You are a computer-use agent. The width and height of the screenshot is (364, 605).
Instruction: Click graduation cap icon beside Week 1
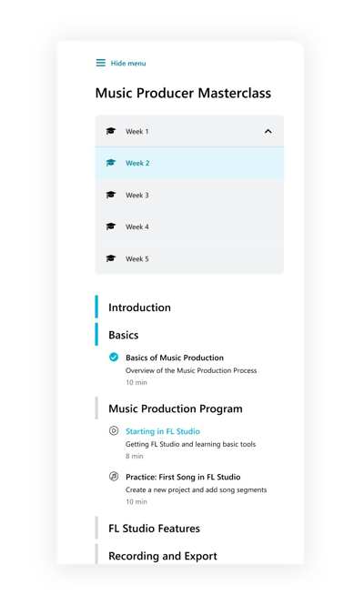(x=111, y=131)
